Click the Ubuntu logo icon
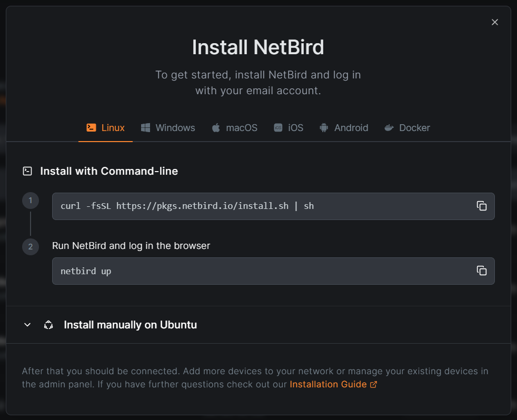 click(48, 325)
